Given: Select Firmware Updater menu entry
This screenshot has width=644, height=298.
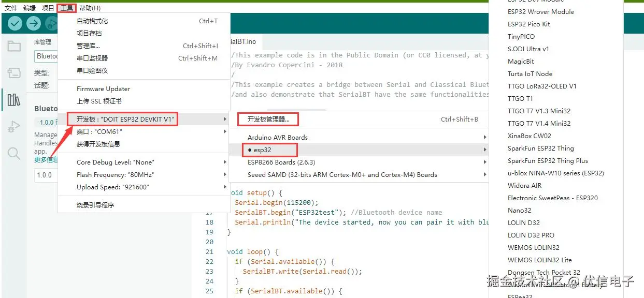Looking at the screenshot, I should [144, 89].
